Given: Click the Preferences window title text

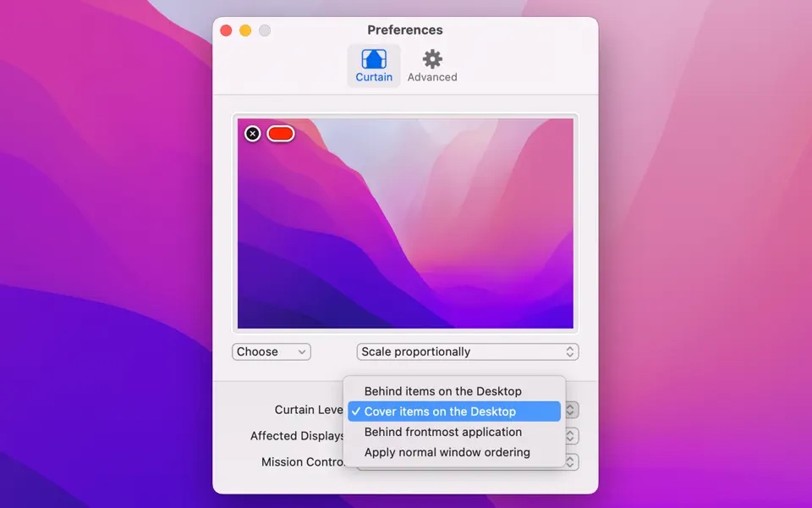Looking at the screenshot, I should coord(405,30).
